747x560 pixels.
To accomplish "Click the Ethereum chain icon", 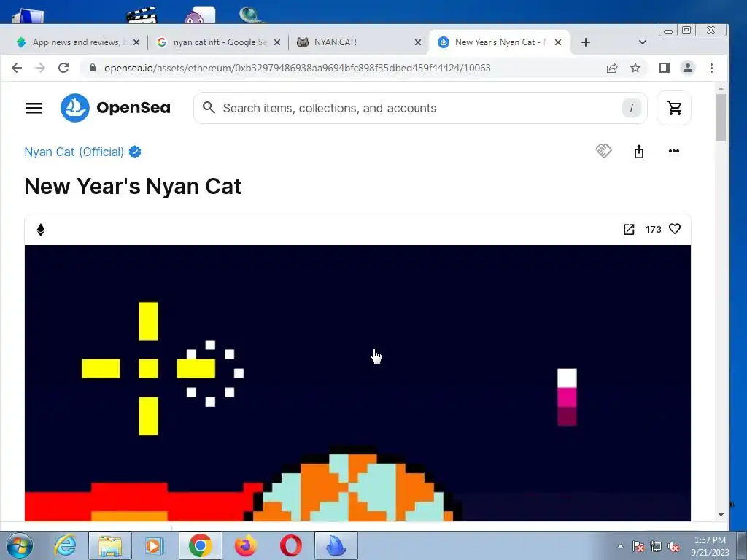I will (41, 230).
